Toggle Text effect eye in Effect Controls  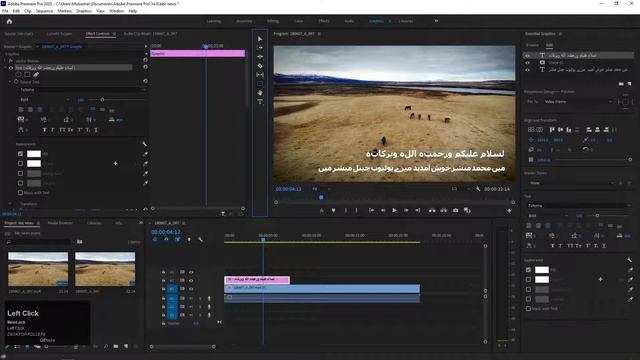(x=11, y=68)
